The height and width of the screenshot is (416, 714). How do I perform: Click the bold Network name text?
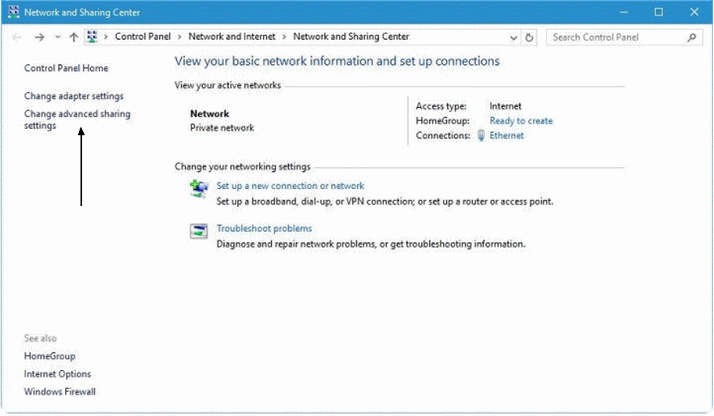209,113
